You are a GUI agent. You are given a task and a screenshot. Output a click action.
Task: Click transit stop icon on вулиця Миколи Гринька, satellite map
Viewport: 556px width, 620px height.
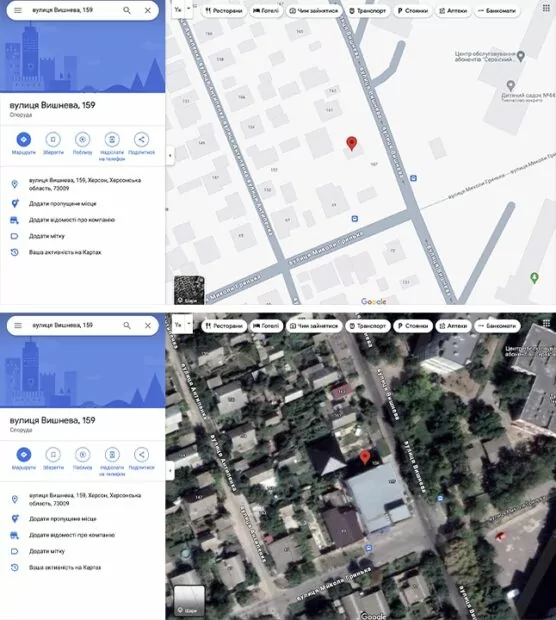tap(369, 548)
